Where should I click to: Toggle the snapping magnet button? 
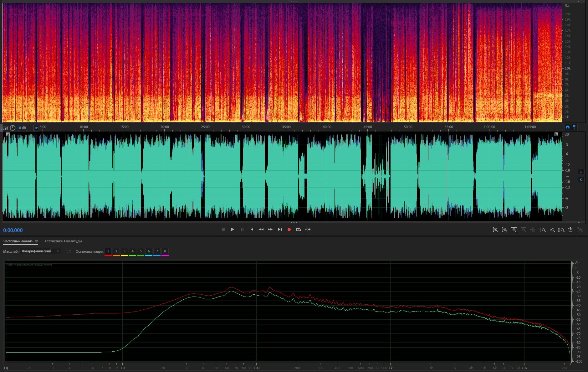568,127
